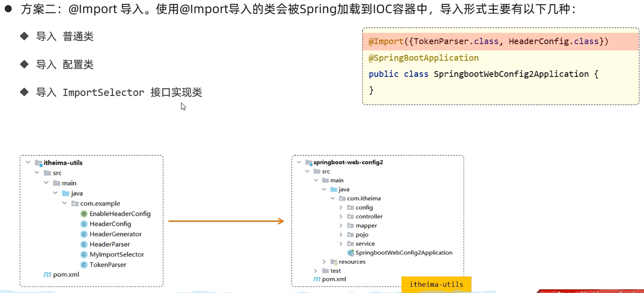Click the HeaderConfig class icon
Screen dimensions: 644x293
[84, 224]
